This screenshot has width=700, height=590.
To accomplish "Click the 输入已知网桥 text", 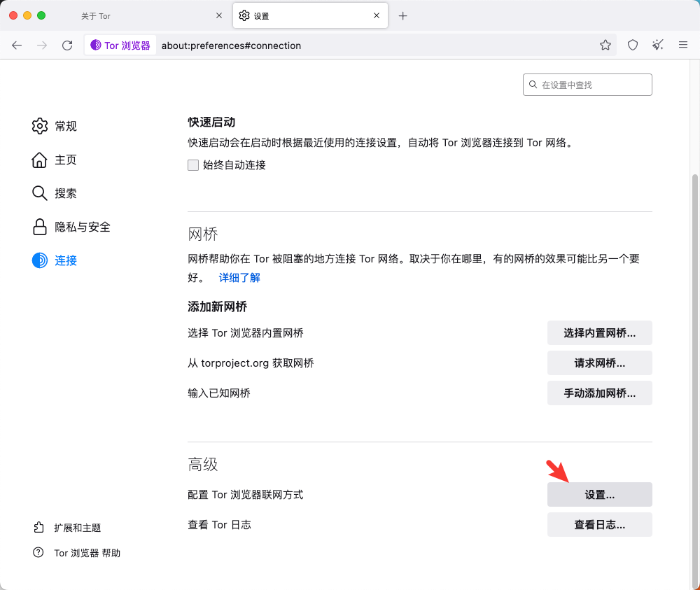I will pos(219,393).
